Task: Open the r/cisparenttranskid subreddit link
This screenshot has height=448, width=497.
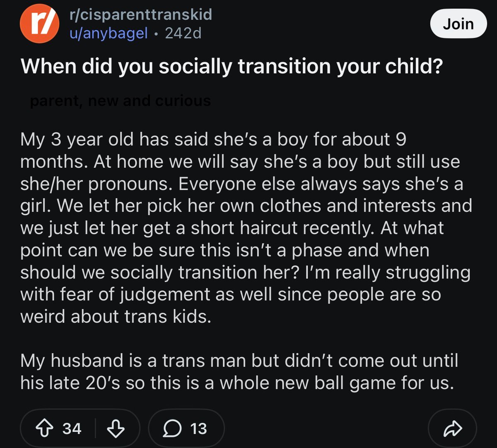Action: coord(141,14)
